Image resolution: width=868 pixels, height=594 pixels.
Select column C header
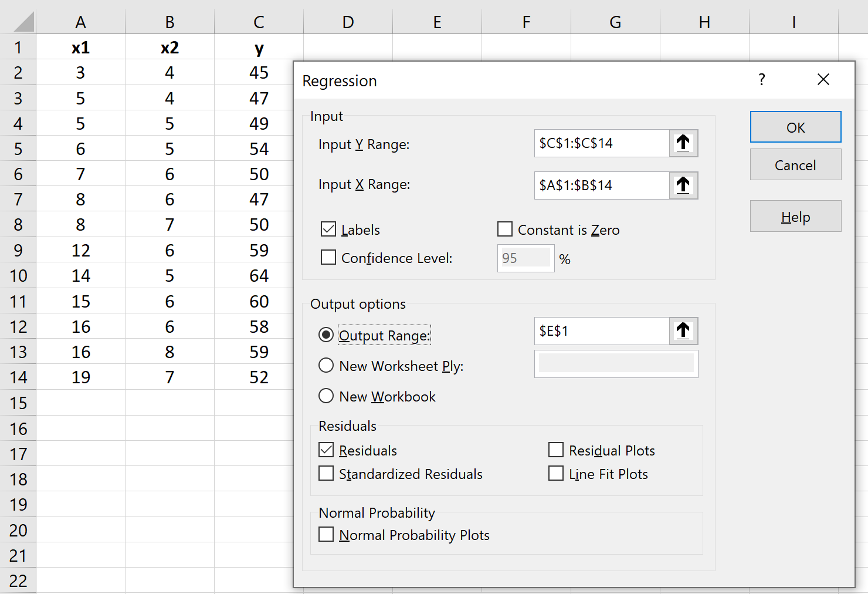259,22
